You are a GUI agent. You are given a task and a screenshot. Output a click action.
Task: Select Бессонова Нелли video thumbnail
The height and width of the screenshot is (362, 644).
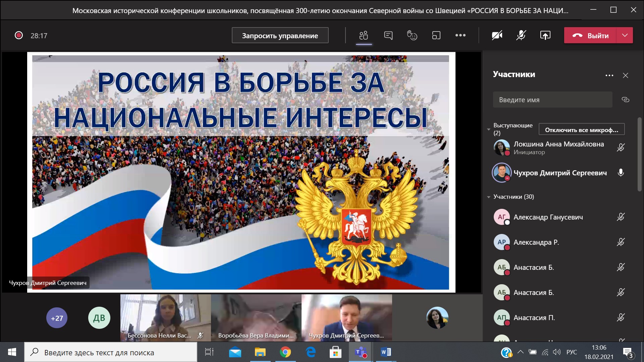pyautogui.click(x=166, y=318)
